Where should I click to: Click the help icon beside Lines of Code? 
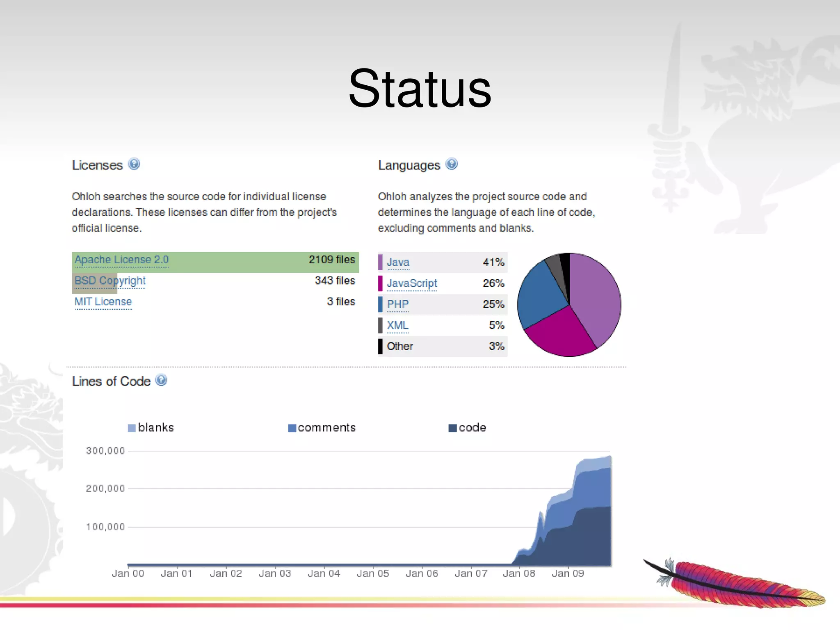(161, 380)
